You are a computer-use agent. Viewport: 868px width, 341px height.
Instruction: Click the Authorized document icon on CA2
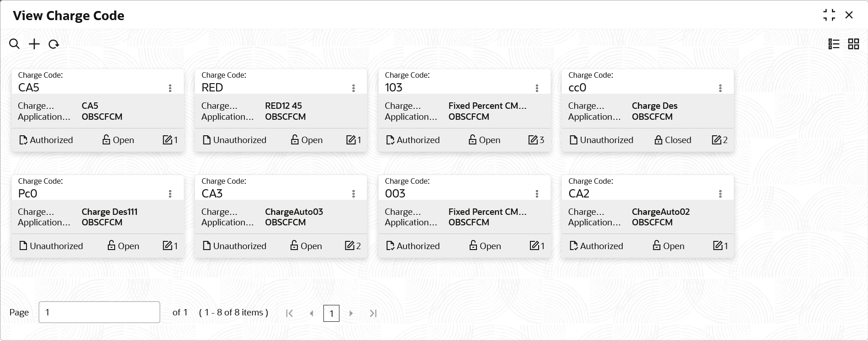point(574,246)
